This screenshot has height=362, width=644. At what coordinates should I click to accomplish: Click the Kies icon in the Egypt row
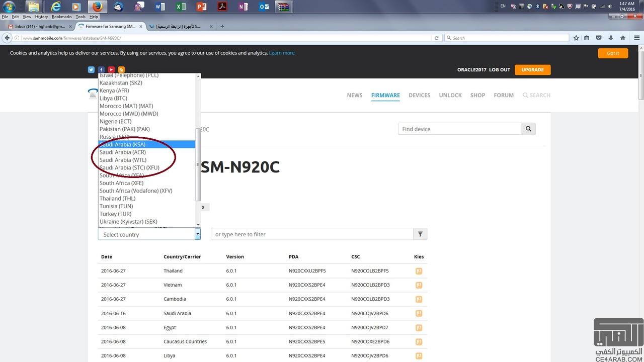click(x=419, y=327)
